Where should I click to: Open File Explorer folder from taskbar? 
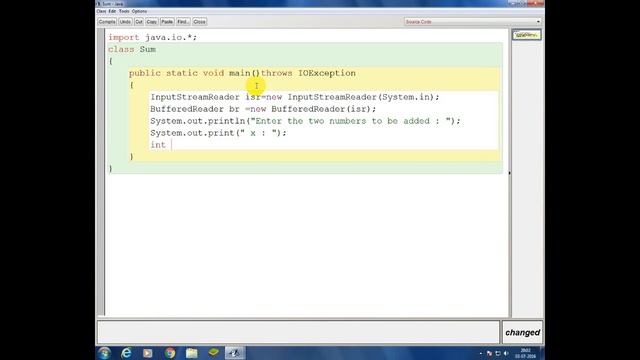pos(191,353)
